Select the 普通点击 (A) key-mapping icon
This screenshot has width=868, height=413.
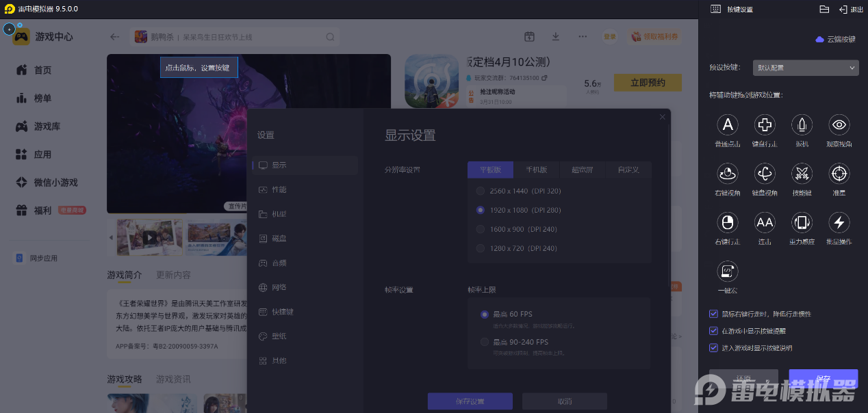pos(728,124)
